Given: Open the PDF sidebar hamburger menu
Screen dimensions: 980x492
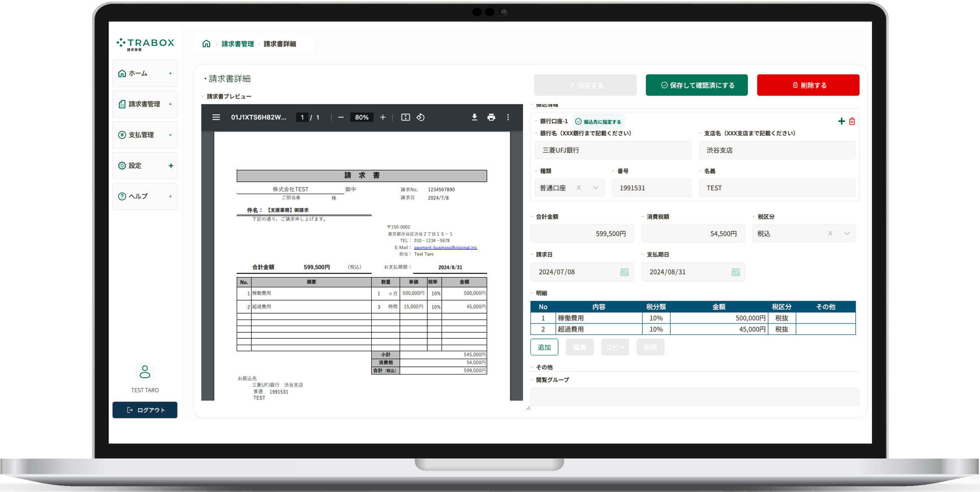Looking at the screenshot, I should click(216, 117).
